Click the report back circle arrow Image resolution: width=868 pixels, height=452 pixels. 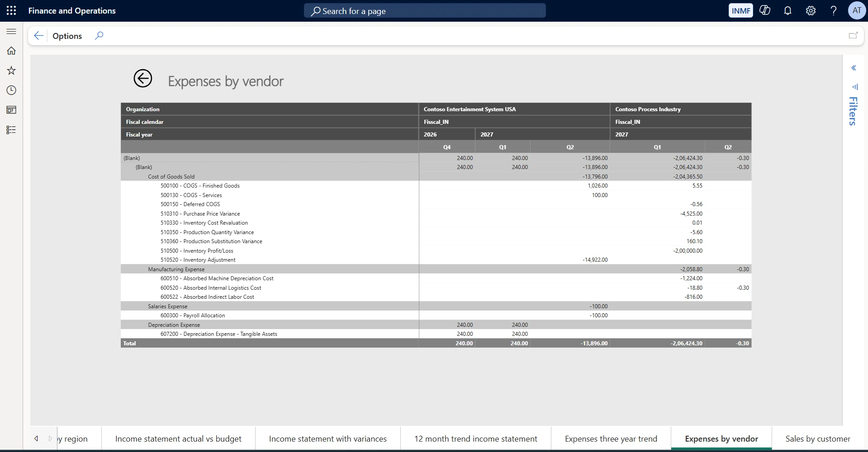[x=143, y=79]
